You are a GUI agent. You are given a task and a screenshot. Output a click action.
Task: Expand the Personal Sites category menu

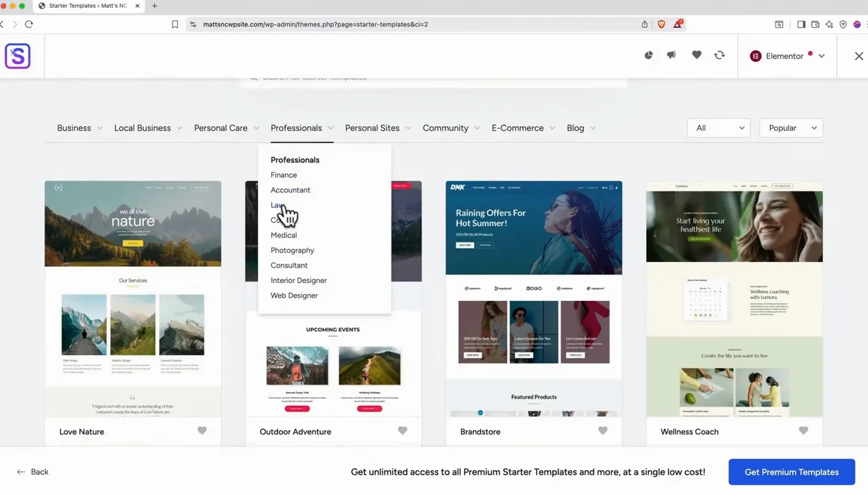(x=378, y=128)
